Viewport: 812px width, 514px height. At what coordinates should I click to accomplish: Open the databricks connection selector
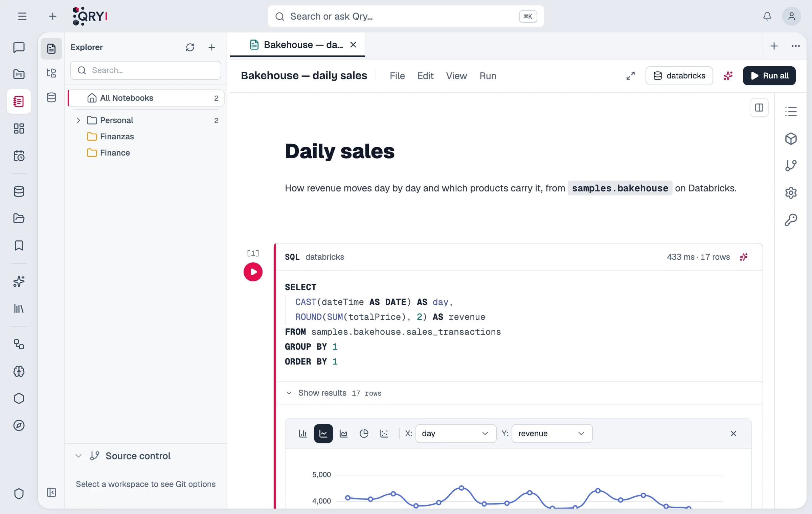tap(679, 76)
